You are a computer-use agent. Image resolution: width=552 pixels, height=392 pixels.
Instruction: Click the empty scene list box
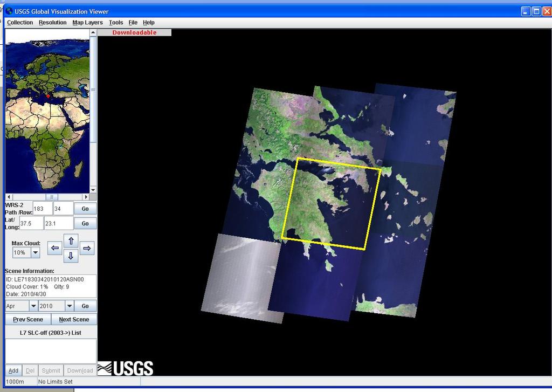pyautogui.click(x=51, y=351)
